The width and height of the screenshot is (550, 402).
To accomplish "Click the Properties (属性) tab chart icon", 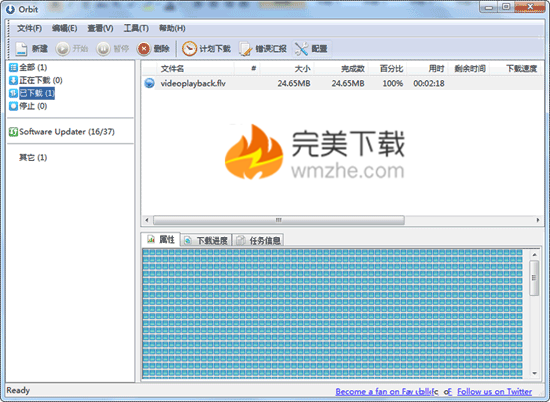I will pos(151,240).
